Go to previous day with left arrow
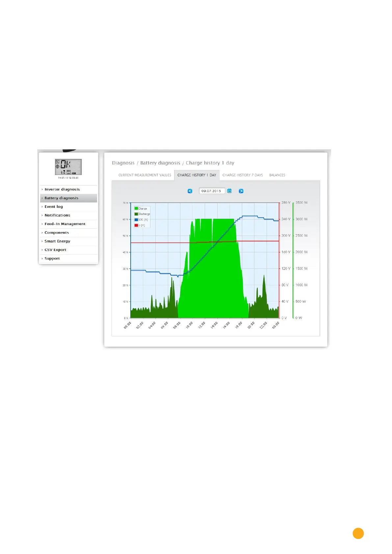This screenshot has width=392, height=554. [x=190, y=191]
